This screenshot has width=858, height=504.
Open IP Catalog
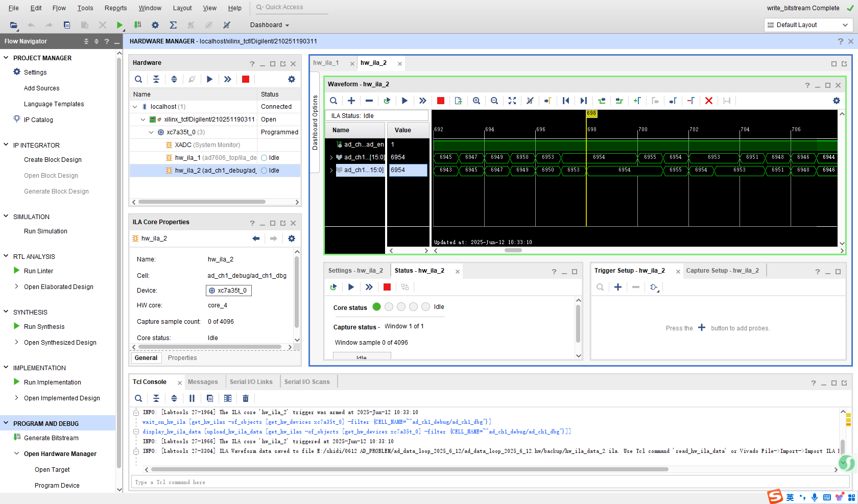click(x=38, y=119)
